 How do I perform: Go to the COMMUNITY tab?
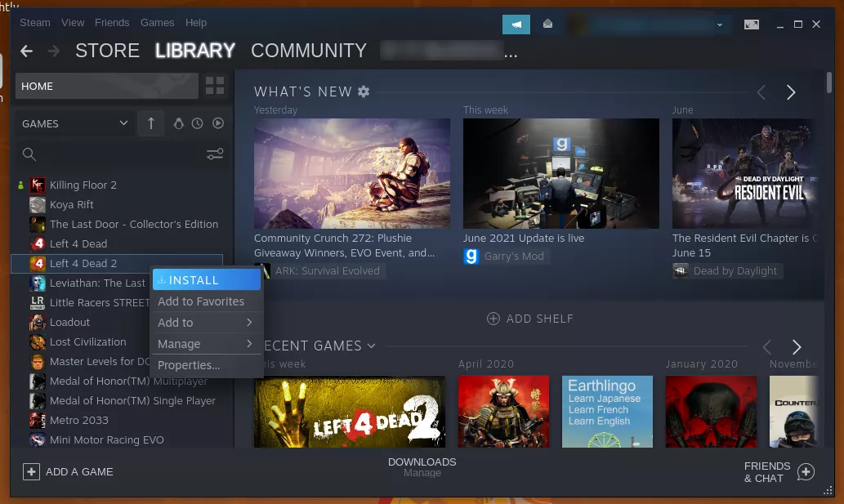[308, 51]
